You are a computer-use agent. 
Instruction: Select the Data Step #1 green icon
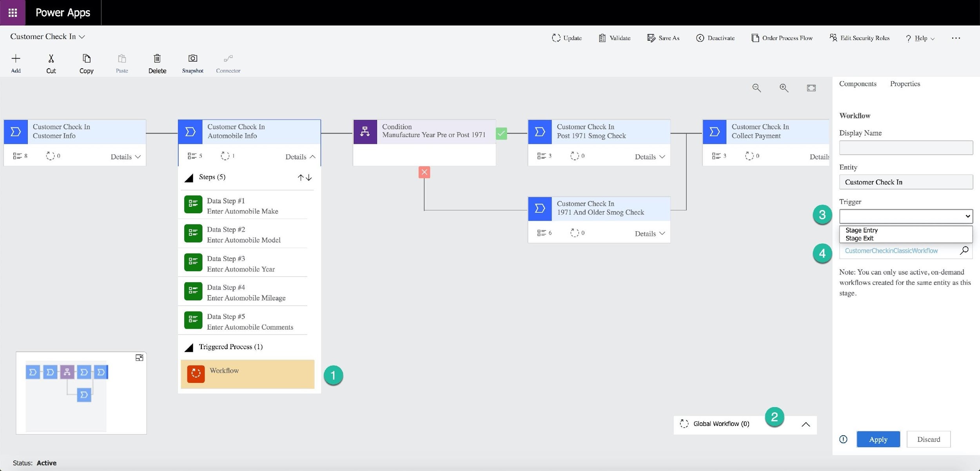click(x=193, y=204)
